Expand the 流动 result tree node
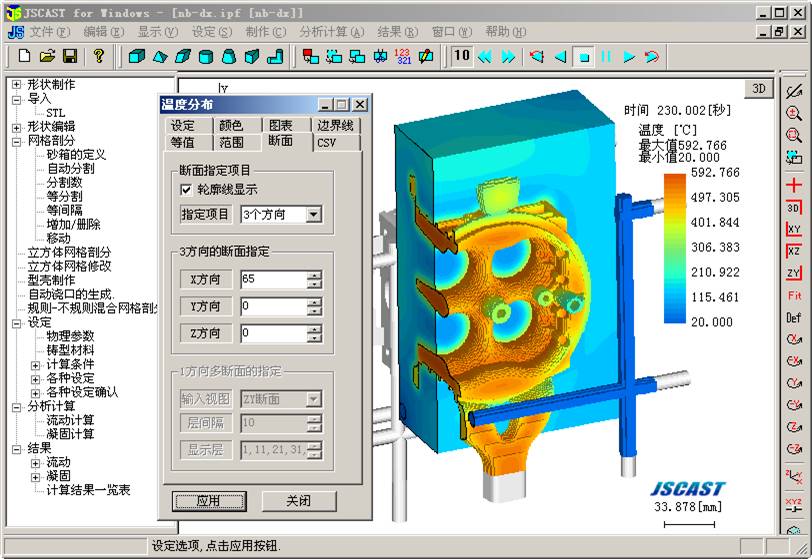The height and width of the screenshot is (559, 812). click(x=35, y=463)
